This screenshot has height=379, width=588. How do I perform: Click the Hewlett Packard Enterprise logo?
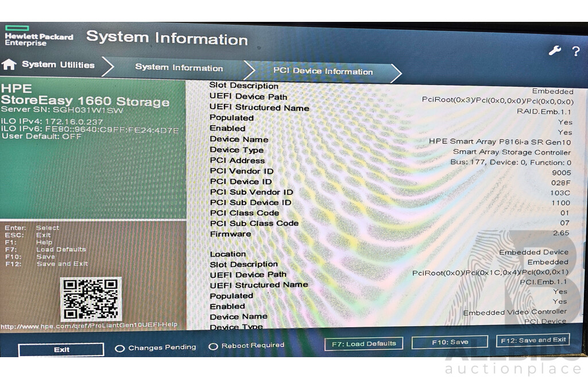38,36
